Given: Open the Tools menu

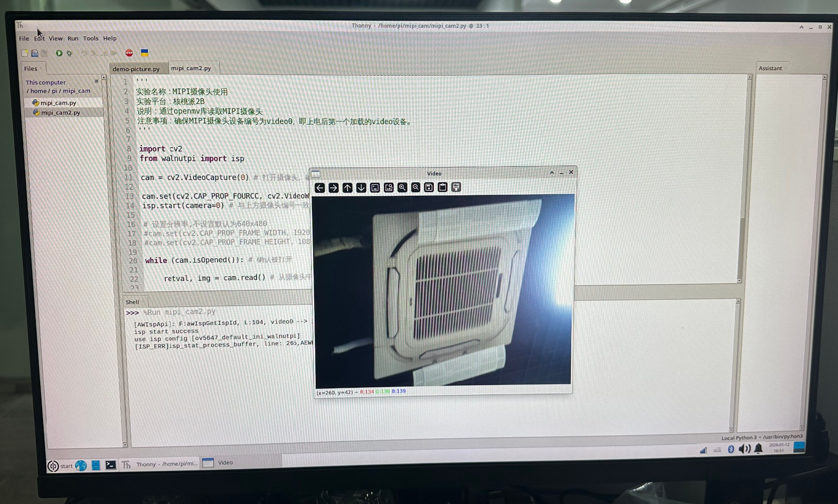Looking at the screenshot, I should pos(90,38).
